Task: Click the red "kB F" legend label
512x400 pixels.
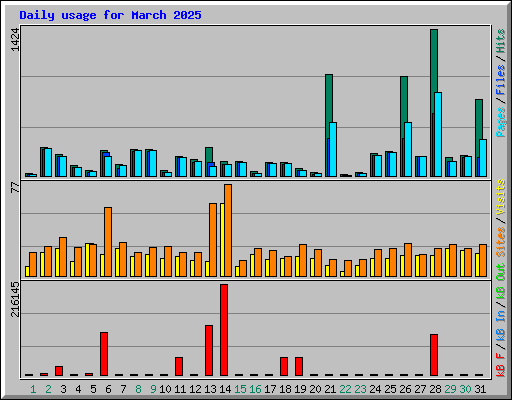Action: [x=501, y=365]
